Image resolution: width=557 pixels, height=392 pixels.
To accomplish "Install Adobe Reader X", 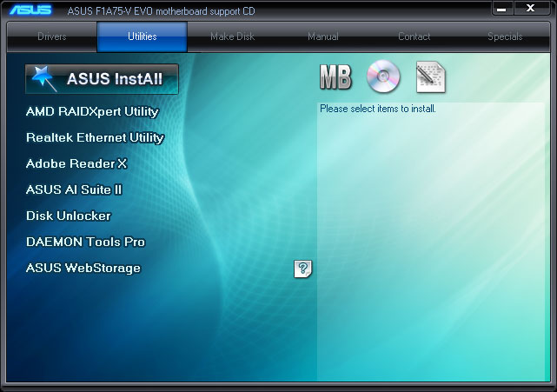I will [x=76, y=163].
